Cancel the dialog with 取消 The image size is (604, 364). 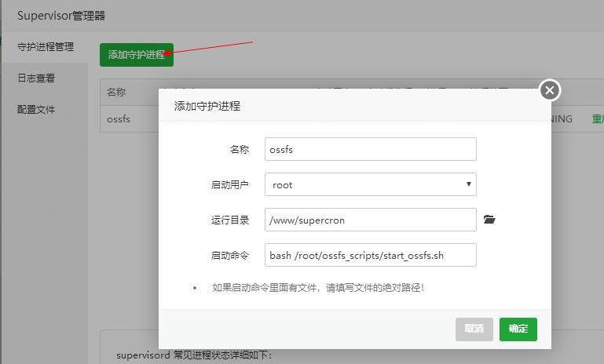474,329
